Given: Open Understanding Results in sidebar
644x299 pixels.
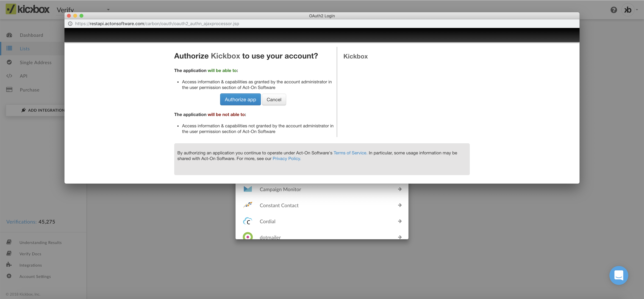Looking at the screenshot, I should click(x=40, y=243).
